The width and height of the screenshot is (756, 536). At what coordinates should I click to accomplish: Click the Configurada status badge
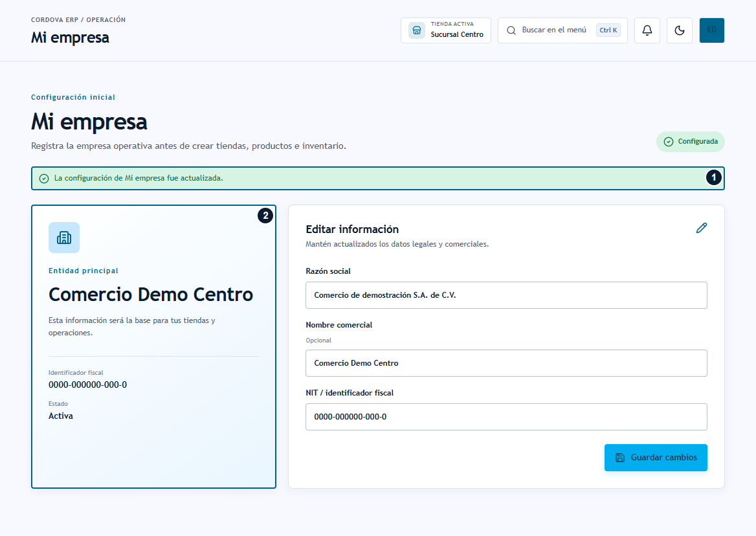point(690,142)
